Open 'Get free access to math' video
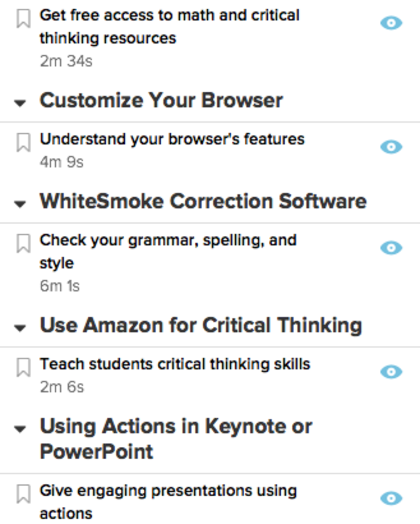Image resolution: width=420 pixels, height=524 pixels. pyautogui.click(x=169, y=27)
